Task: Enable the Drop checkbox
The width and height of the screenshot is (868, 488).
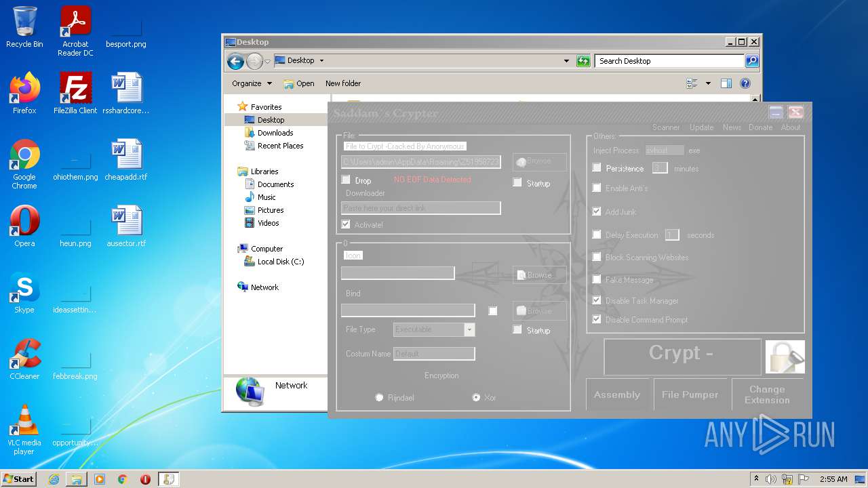Action: coord(346,180)
